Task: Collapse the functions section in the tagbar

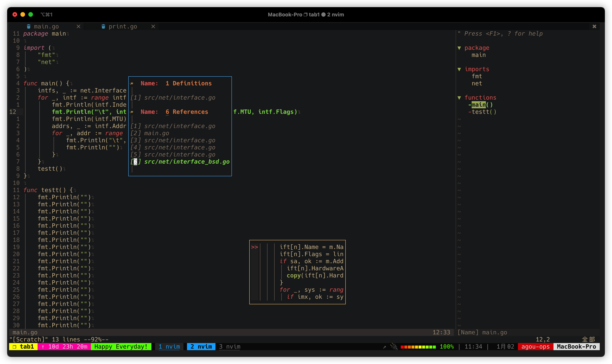Action: tap(460, 97)
